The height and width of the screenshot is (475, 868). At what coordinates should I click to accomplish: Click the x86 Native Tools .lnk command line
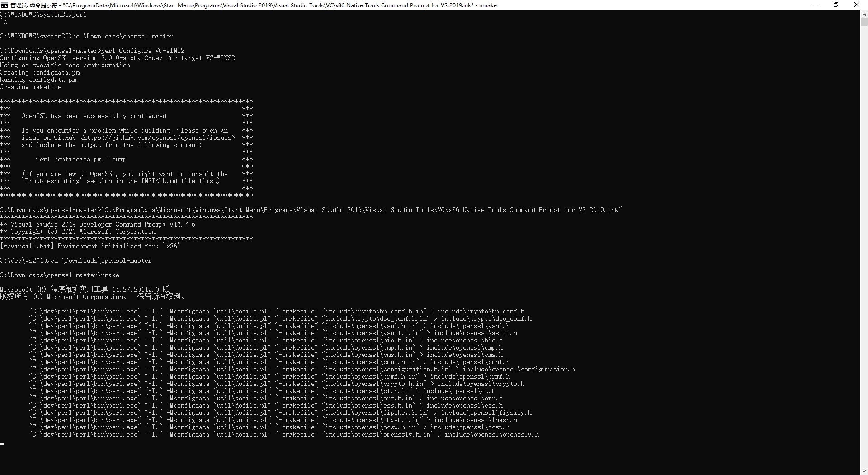311,210
